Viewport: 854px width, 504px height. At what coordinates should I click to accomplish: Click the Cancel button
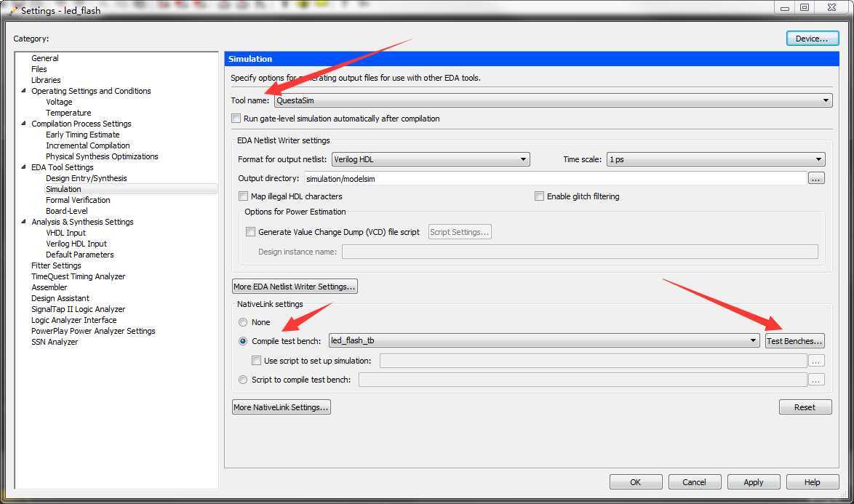click(x=695, y=482)
